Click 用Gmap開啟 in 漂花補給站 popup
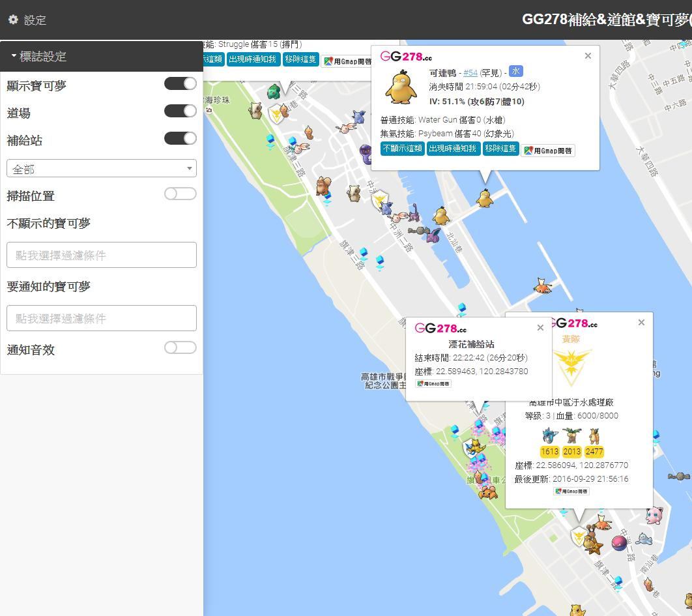 coord(433,384)
